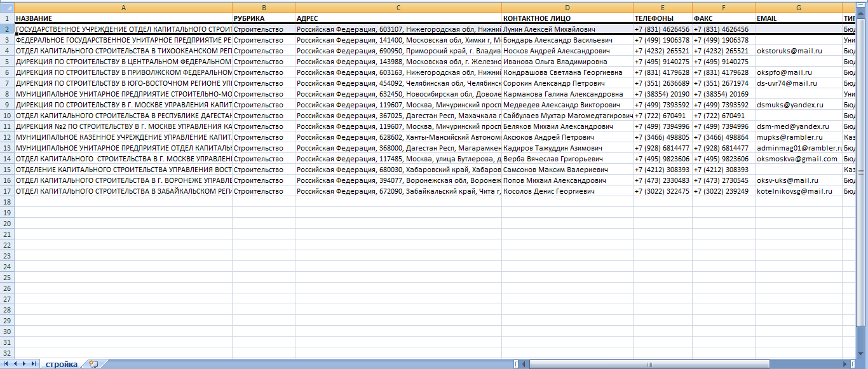Image resolution: width=868 pixels, height=369 pixels.
Task: Click email oksv-uks@mail.ru cell
Action: click(798, 180)
